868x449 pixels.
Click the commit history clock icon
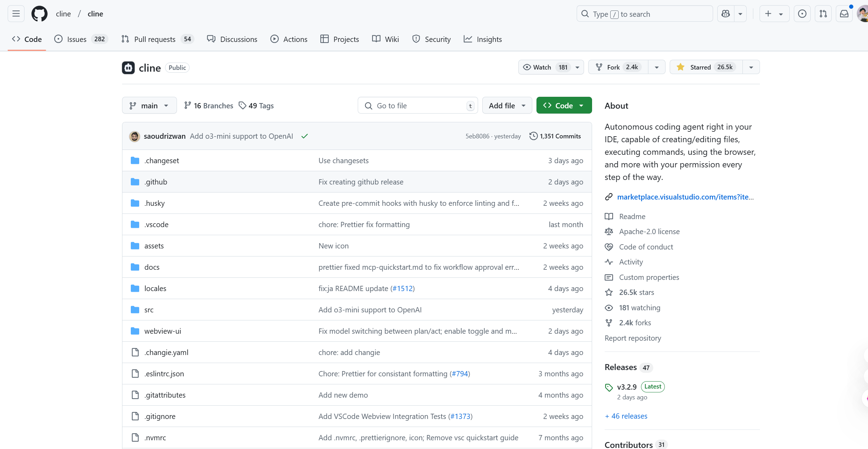[x=533, y=136]
